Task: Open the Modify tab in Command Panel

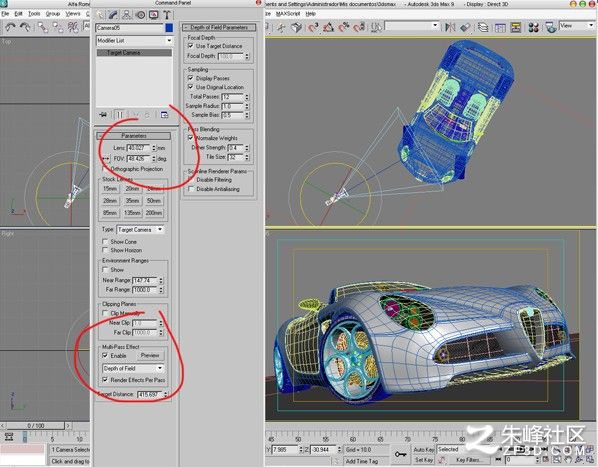Action: [113, 15]
